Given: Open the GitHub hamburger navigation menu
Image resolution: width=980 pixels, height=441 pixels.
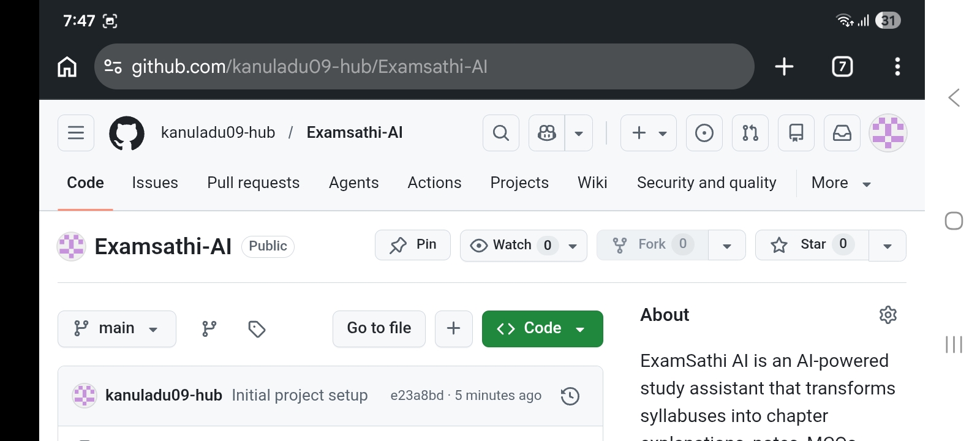Looking at the screenshot, I should coord(76,133).
